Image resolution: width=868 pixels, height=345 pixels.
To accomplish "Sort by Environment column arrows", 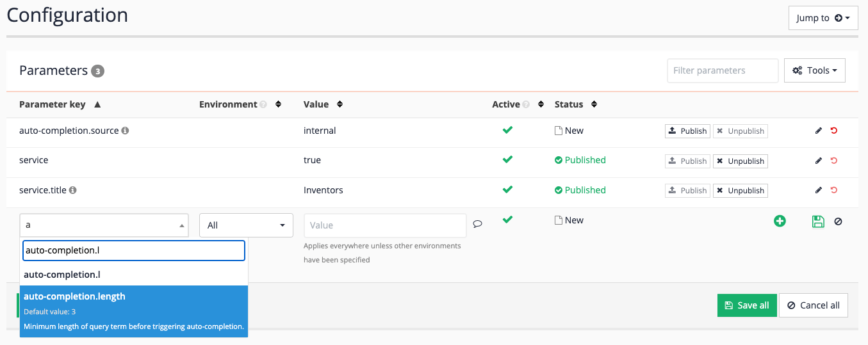I will click(278, 104).
